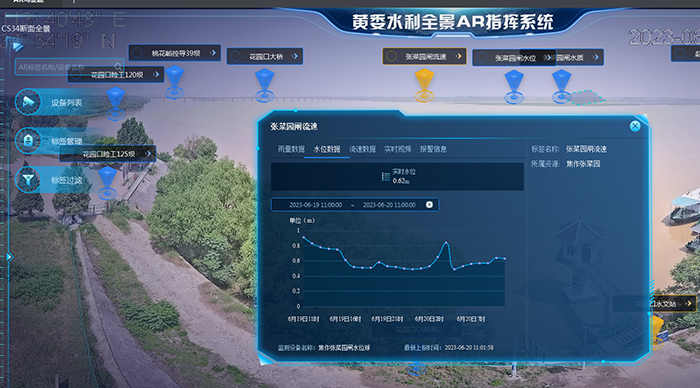
Task: Expand the 花园口险工120坝 label arrow
Action: [x=156, y=74]
